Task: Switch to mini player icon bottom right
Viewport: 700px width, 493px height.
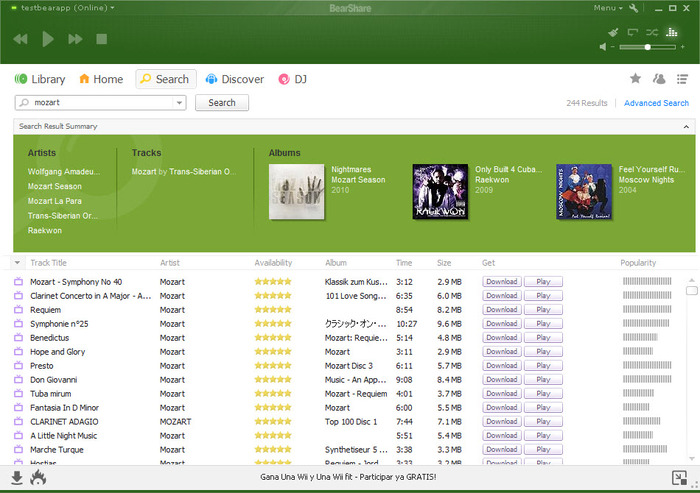Action: pos(679,478)
